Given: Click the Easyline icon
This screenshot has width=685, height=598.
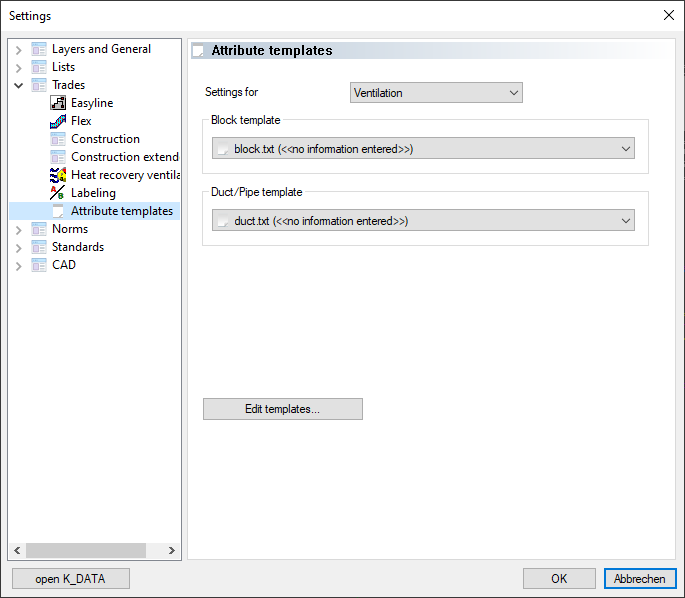Looking at the screenshot, I should [58, 103].
